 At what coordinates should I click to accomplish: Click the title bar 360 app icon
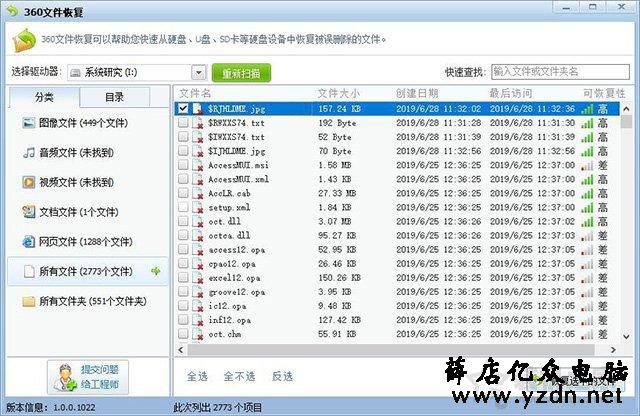click(13, 11)
